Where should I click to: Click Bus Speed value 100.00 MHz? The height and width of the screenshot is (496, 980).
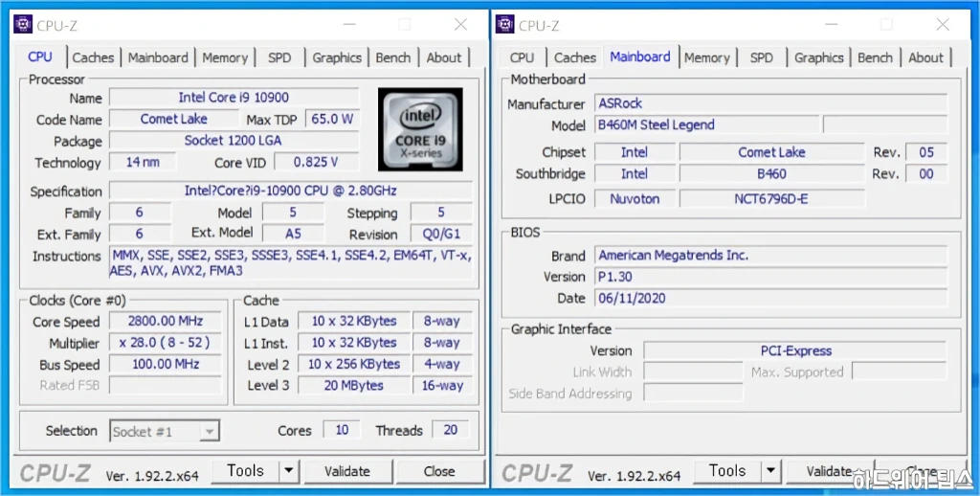[x=165, y=364]
